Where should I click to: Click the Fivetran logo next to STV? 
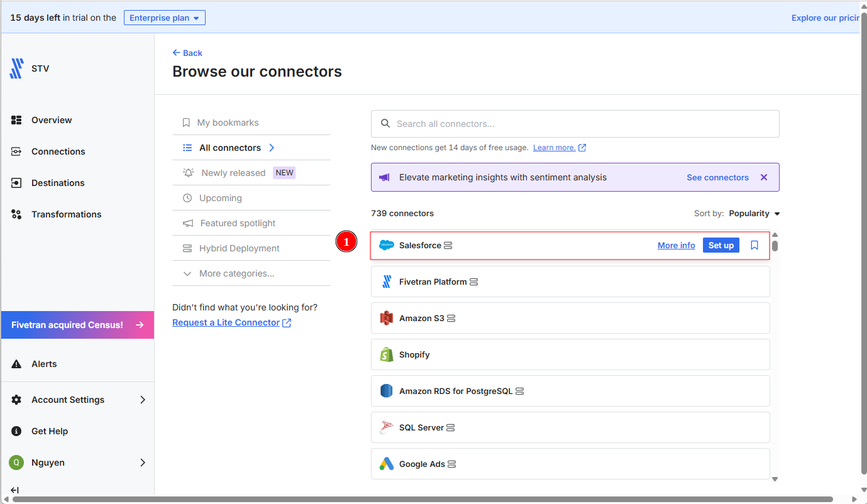[x=16, y=68]
